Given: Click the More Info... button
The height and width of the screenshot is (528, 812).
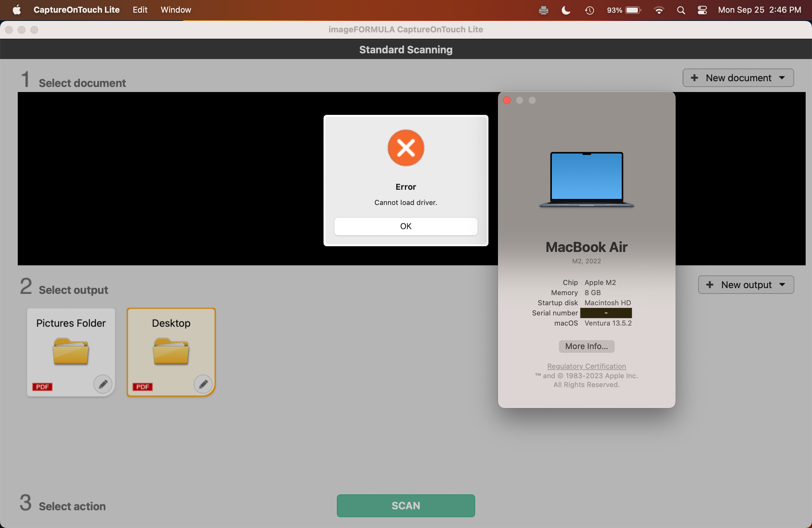Looking at the screenshot, I should [586, 346].
